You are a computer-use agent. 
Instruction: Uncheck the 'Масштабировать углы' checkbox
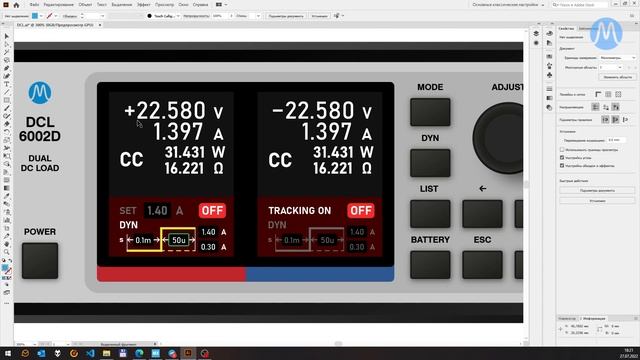562,158
